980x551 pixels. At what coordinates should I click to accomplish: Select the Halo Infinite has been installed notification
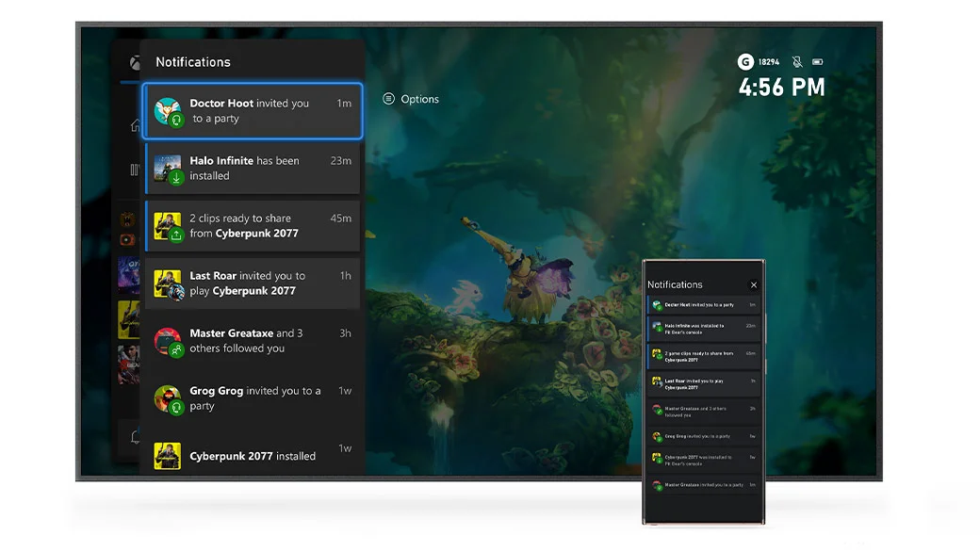pos(253,168)
